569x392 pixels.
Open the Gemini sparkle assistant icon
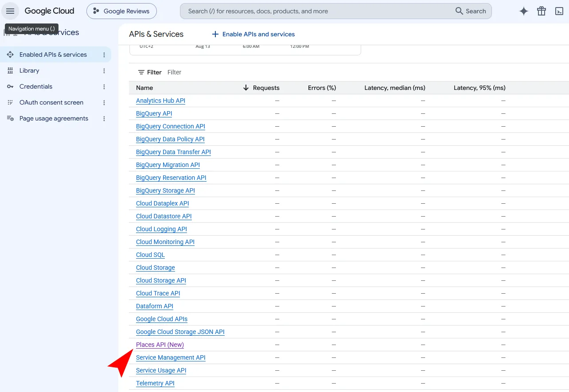pos(524,11)
